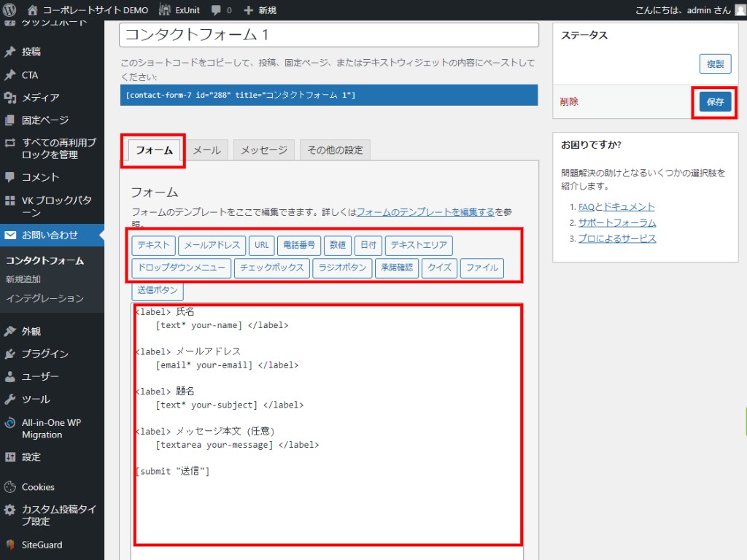The height and width of the screenshot is (560, 747).
Task: Insert a ドロップダウンメニュー form tag
Action: (182, 268)
